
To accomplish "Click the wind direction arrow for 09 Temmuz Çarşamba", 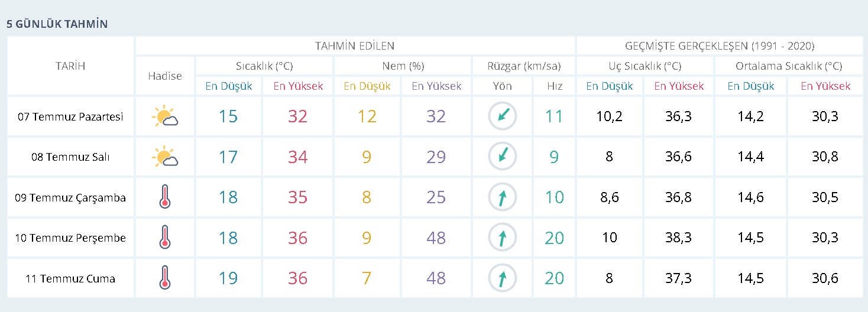I will 502,197.
